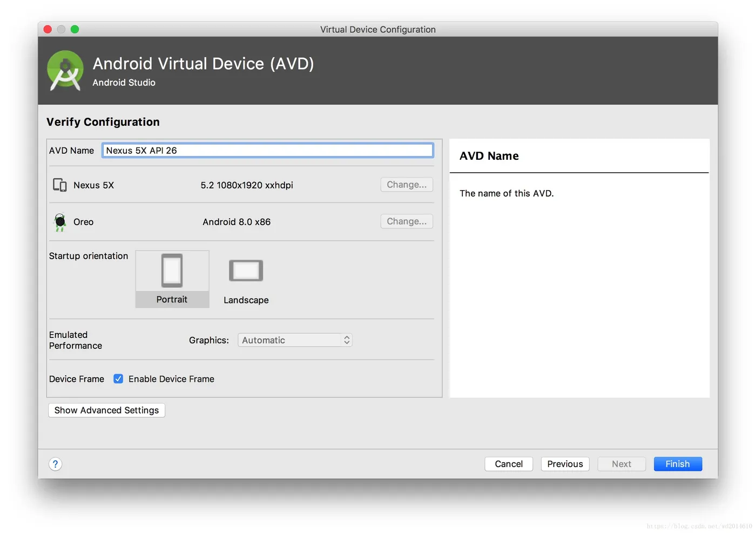The width and height of the screenshot is (756, 533).
Task: Click 'The name of this AVD.' description
Action: (507, 193)
